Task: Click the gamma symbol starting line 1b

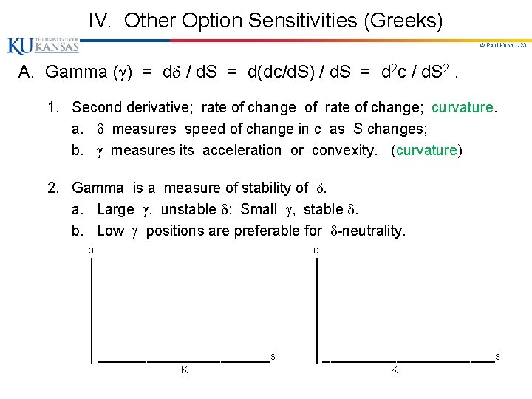Action: coord(100,151)
